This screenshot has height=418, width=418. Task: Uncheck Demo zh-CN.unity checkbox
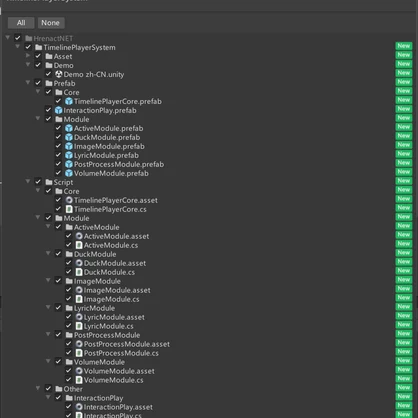[x=48, y=74]
